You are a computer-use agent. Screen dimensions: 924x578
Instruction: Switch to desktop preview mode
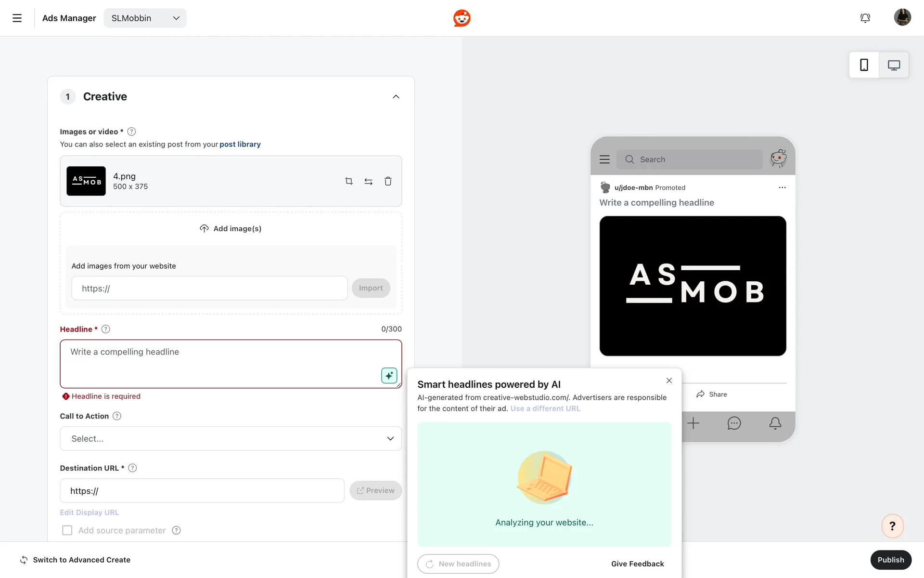coord(894,65)
